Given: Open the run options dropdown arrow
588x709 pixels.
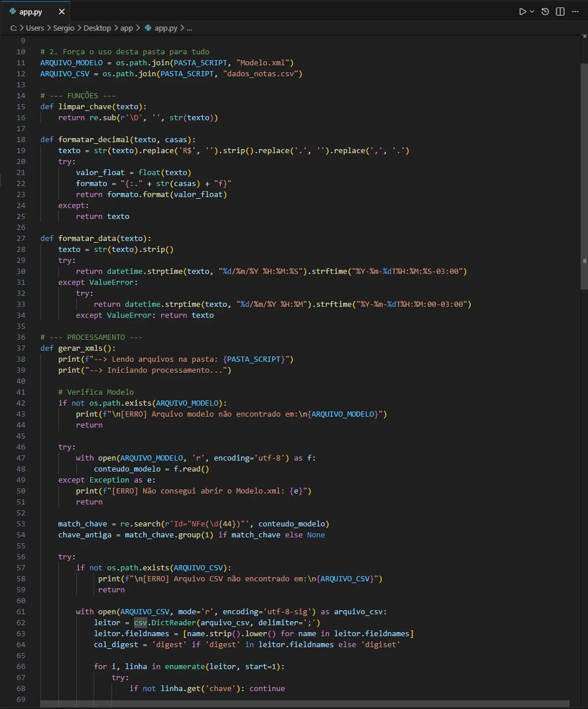Looking at the screenshot, I should pyautogui.click(x=532, y=12).
